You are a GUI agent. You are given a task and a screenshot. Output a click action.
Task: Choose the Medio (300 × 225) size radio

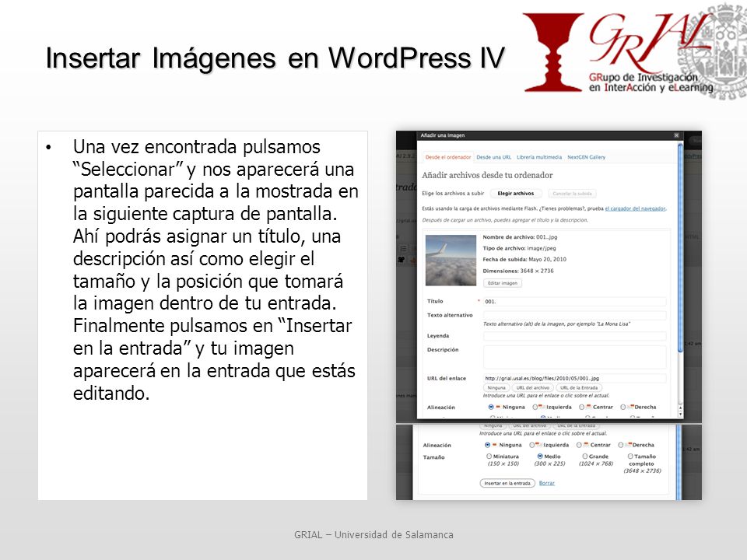coord(540,457)
